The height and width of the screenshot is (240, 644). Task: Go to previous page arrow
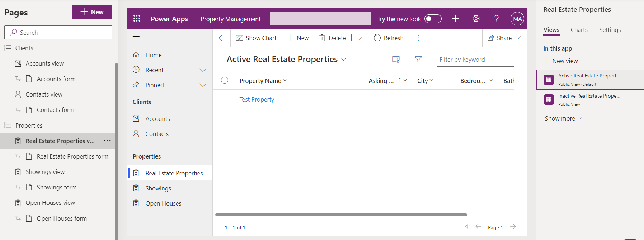[478, 226]
